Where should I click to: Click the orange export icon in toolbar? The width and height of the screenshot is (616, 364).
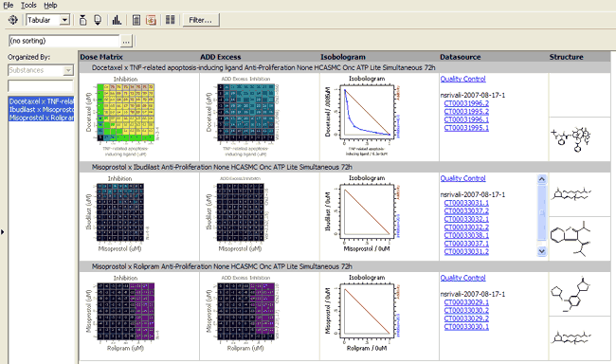tap(151, 20)
